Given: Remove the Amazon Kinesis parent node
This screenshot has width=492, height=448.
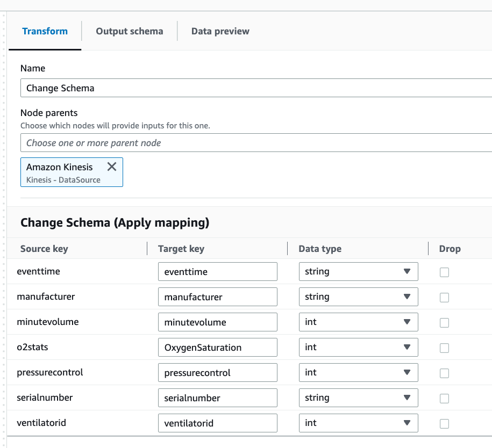Looking at the screenshot, I should [x=112, y=167].
